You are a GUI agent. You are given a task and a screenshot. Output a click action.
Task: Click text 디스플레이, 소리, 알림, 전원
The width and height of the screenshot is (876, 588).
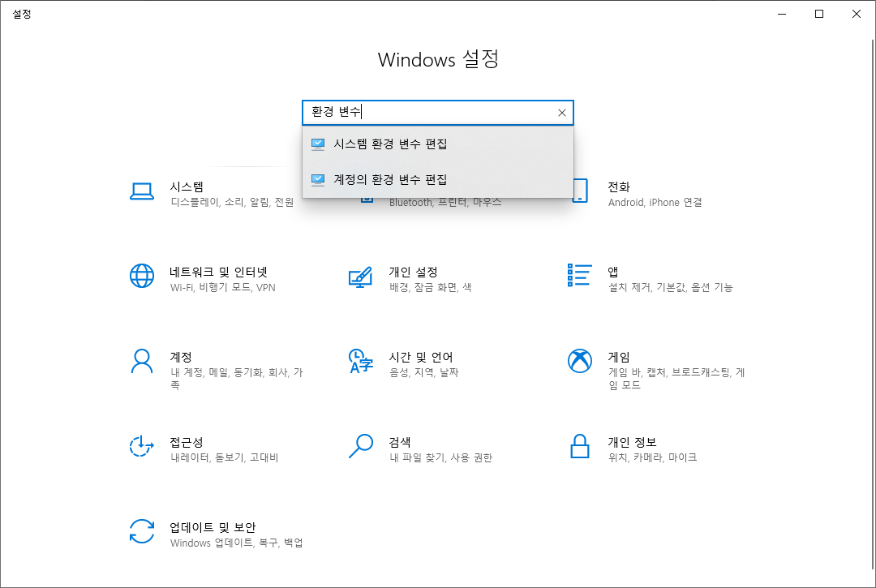tap(233, 203)
